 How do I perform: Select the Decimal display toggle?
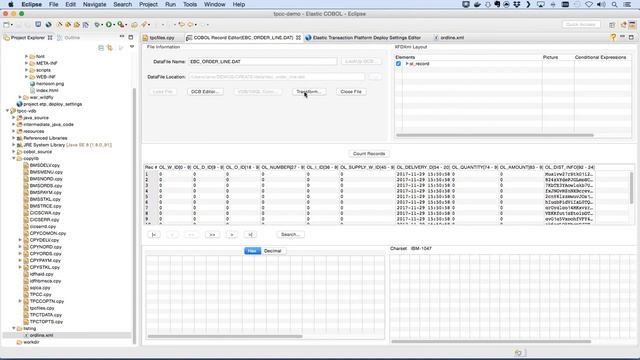coord(273,251)
